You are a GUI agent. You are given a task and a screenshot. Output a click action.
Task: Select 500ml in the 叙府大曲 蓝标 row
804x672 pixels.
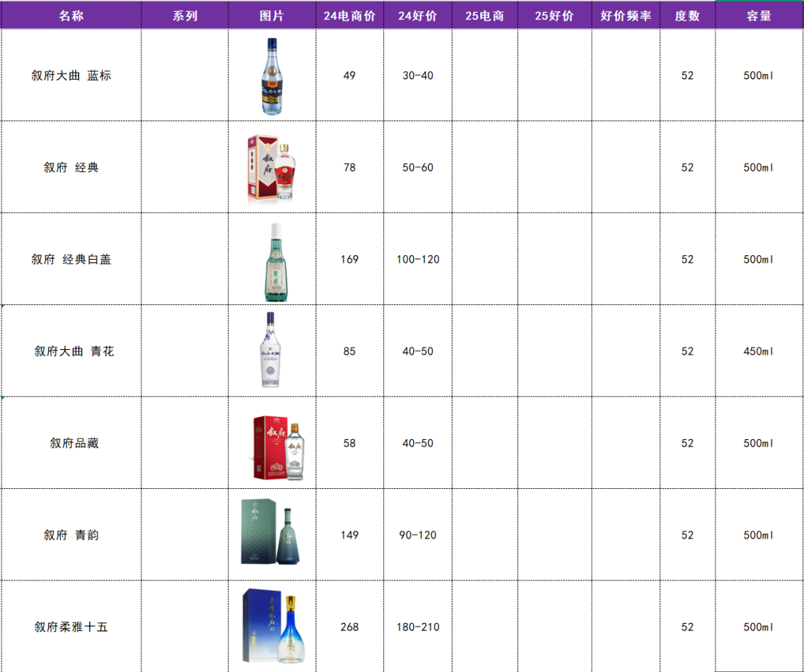[x=759, y=75]
